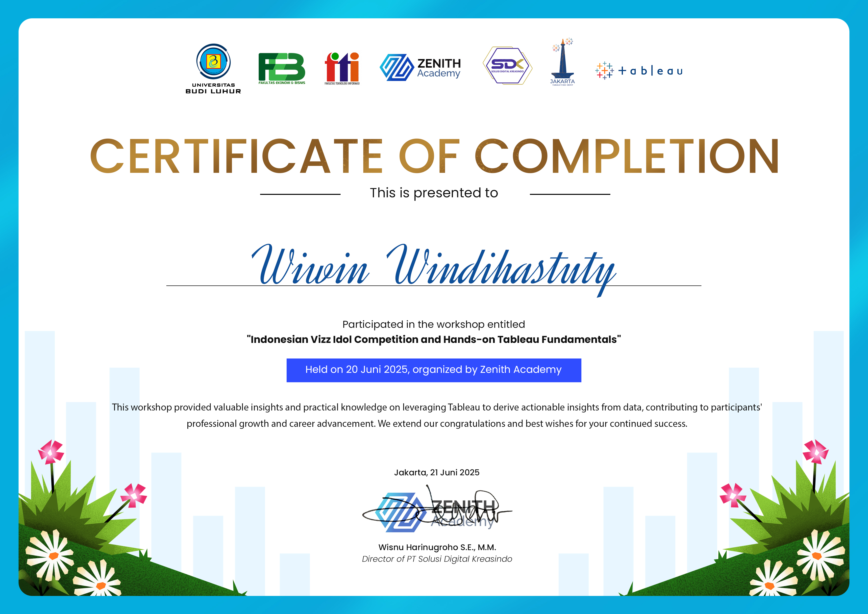The image size is (868, 614).
Task: Click the Tableau logo
Action: click(639, 71)
